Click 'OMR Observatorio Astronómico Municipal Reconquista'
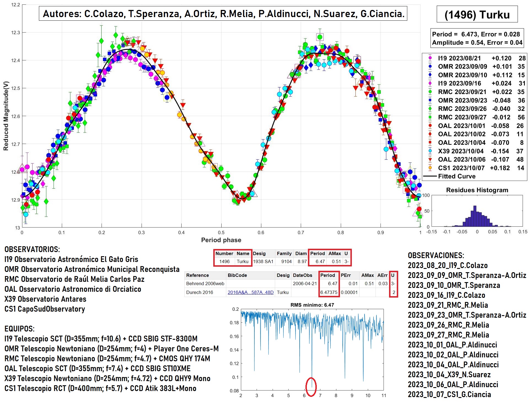 [x=92, y=269]
